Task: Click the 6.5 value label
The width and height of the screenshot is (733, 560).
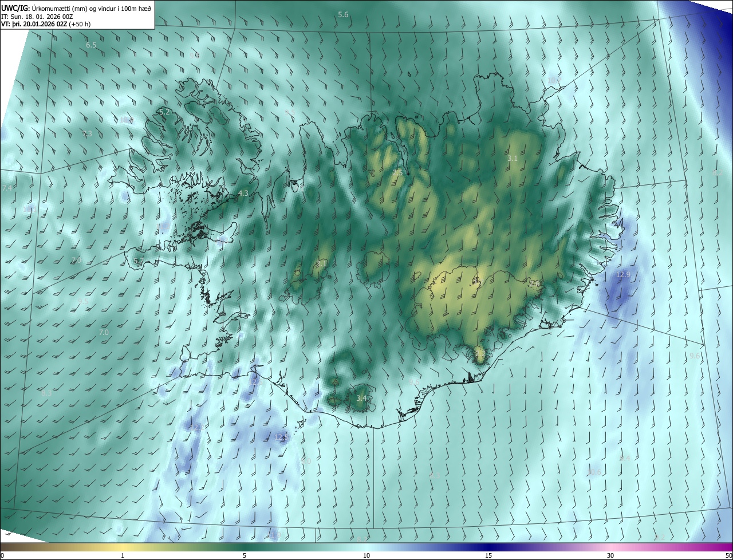Action: click(91, 45)
